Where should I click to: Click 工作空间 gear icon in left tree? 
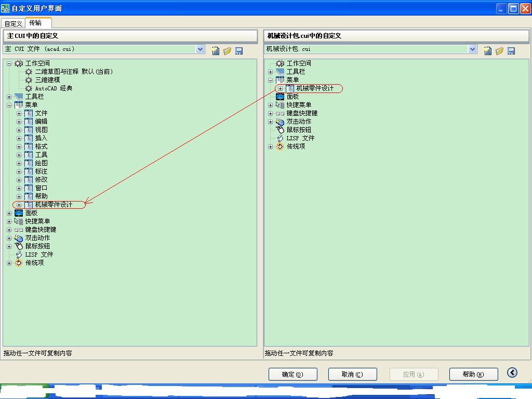(19, 63)
